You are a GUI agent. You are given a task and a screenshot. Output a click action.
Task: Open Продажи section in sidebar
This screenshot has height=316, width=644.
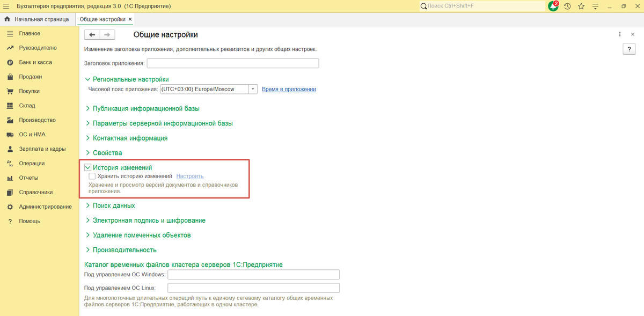pos(31,77)
